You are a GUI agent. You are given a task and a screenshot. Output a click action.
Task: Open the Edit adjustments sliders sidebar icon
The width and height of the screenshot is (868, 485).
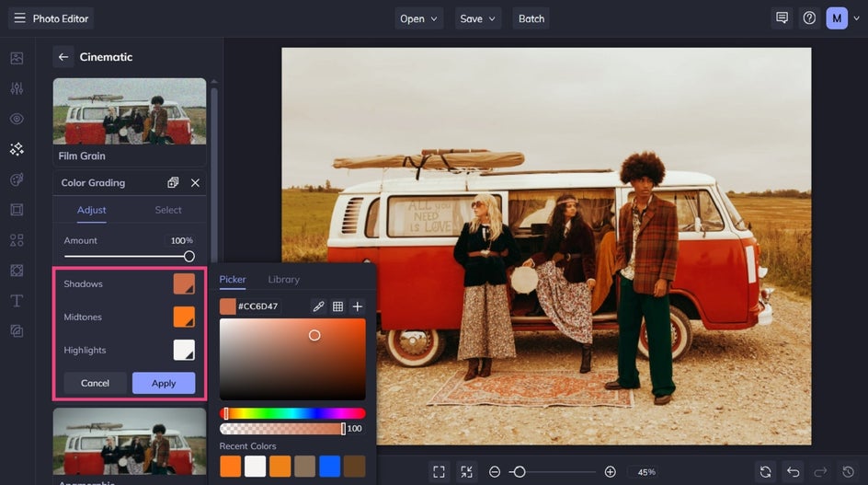point(17,88)
